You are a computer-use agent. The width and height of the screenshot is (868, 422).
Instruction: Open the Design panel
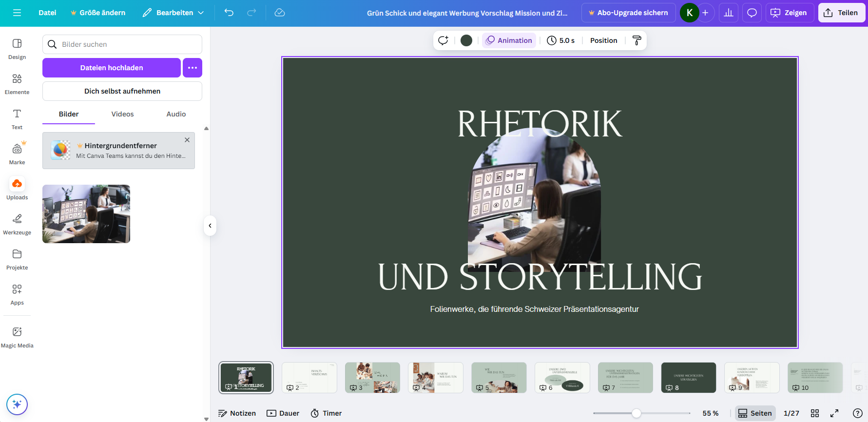(17, 50)
